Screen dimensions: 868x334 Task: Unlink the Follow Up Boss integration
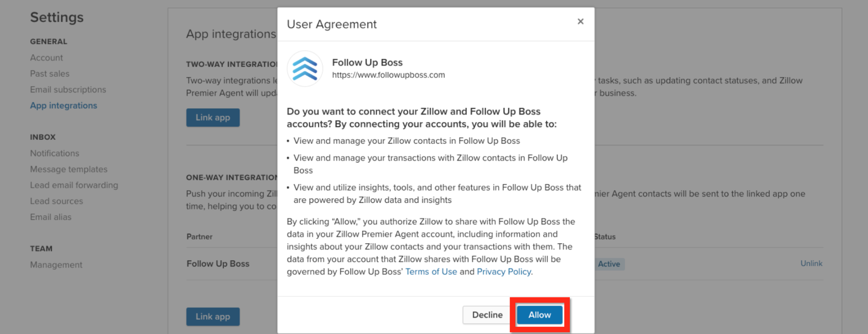pyautogui.click(x=811, y=263)
